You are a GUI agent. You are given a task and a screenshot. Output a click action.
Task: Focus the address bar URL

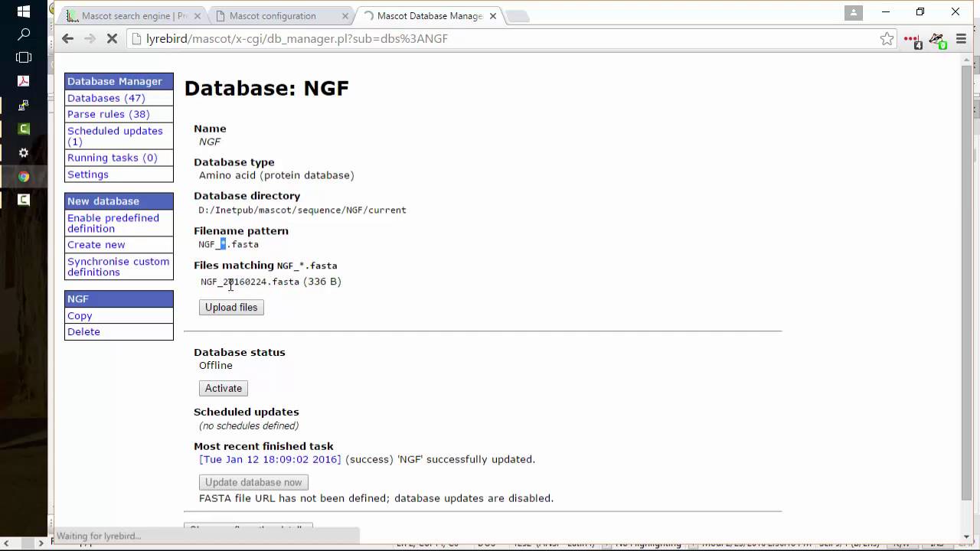[x=296, y=38]
